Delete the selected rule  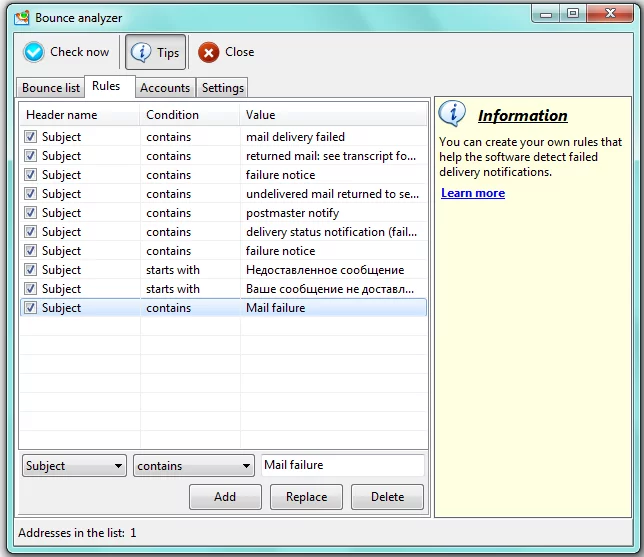(x=387, y=497)
